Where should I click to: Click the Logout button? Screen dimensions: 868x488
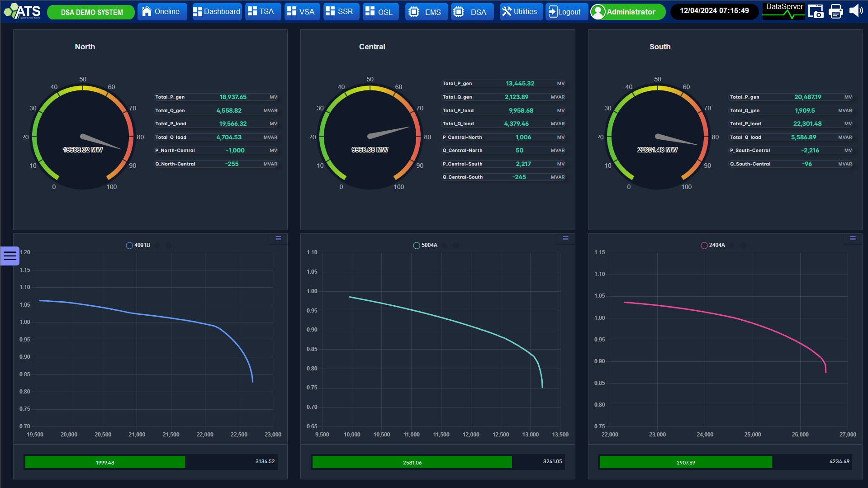click(565, 12)
